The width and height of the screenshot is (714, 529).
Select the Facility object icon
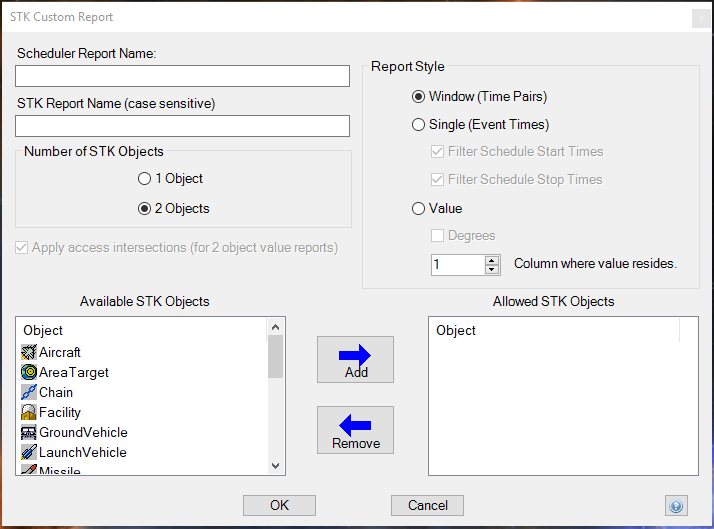(29, 412)
